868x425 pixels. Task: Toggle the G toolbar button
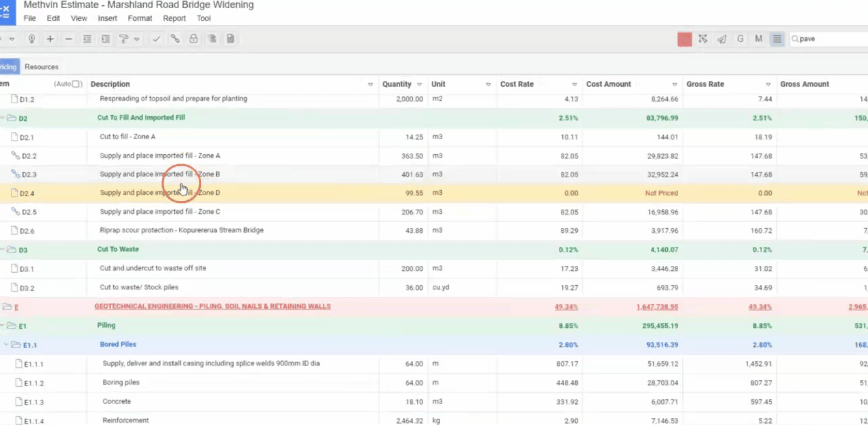(x=740, y=39)
